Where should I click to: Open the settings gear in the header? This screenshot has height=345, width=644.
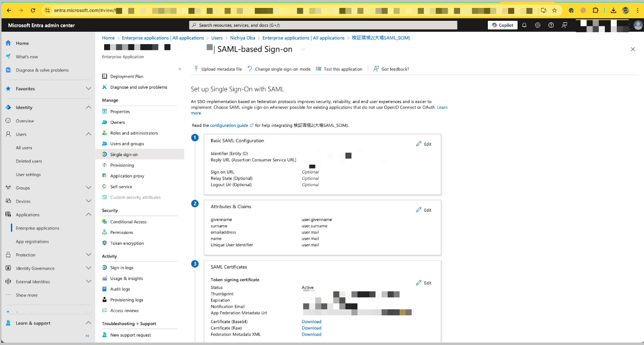(537, 25)
